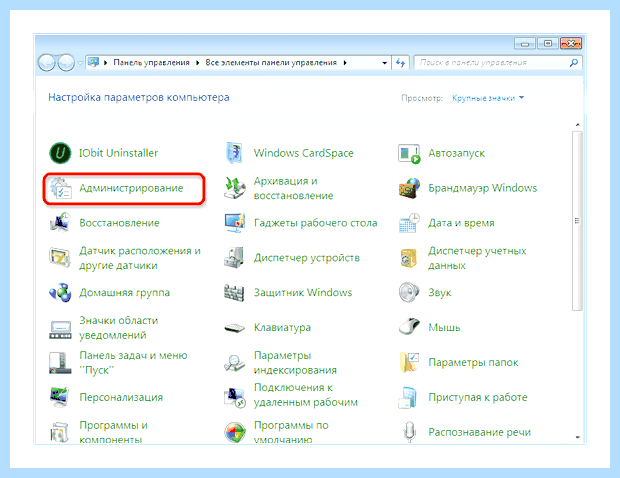Image resolution: width=620 pixels, height=478 pixels.
Task: Click the address bar refresh button
Action: [x=401, y=63]
